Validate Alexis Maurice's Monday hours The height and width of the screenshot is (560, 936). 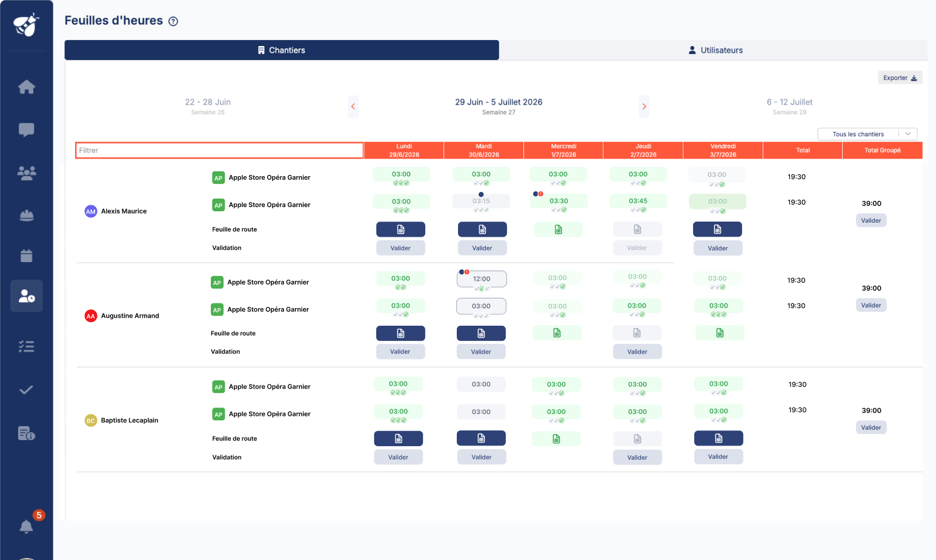(400, 248)
